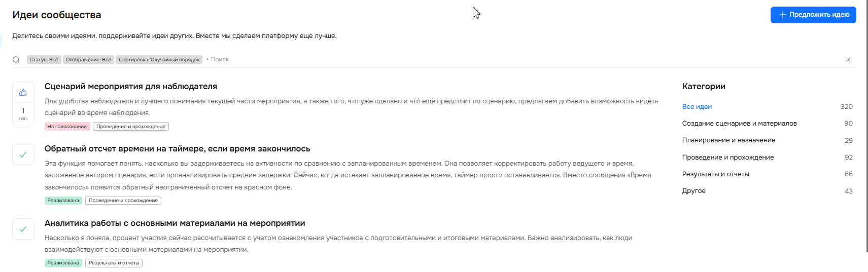Open the "Сортировка: Случайный порядок" filter
Screen dimensions: 868x272
(x=159, y=60)
